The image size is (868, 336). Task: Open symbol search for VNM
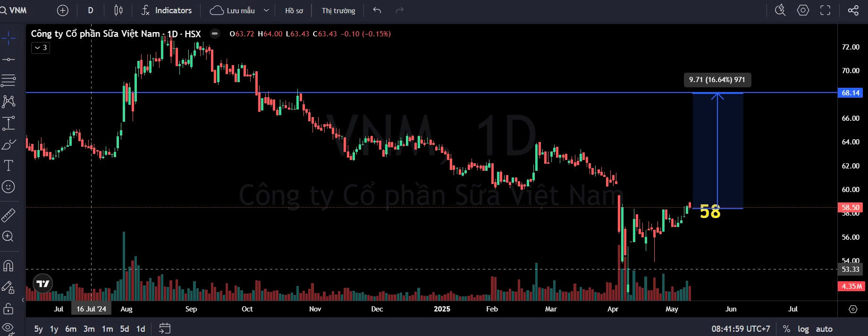(x=14, y=10)
